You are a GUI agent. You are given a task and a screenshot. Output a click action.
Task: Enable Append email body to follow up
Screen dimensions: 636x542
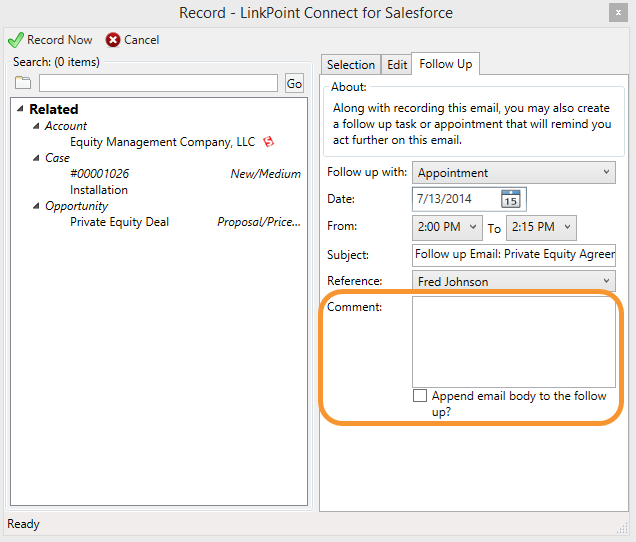pos(420,395)
